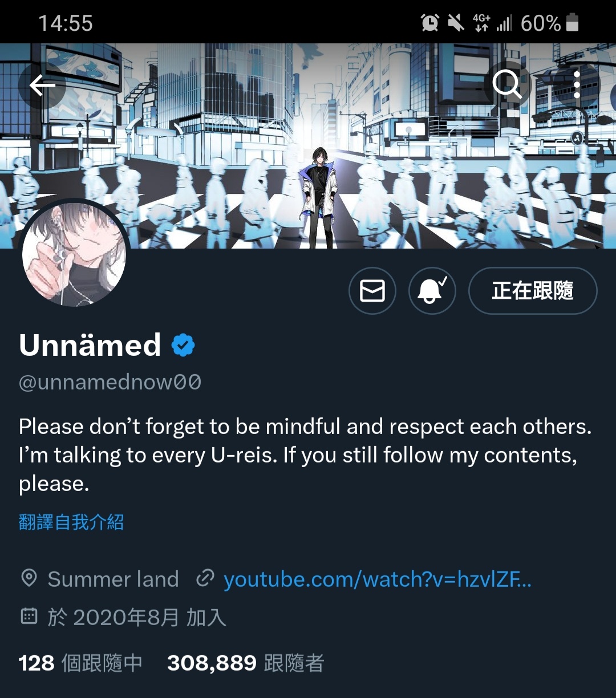
Task: View the 128 個跟隨中 following list
Action: 80,663
